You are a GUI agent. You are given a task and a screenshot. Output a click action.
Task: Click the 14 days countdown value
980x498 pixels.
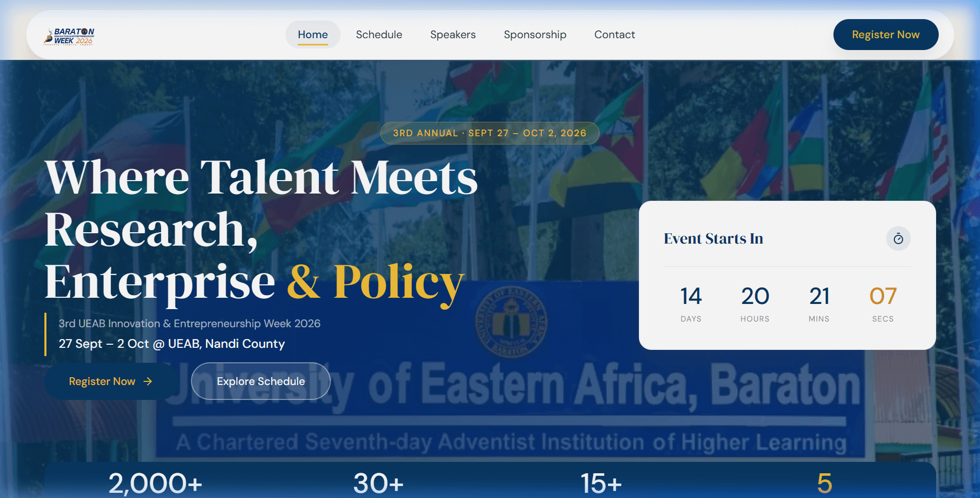(x=691, y=296)
